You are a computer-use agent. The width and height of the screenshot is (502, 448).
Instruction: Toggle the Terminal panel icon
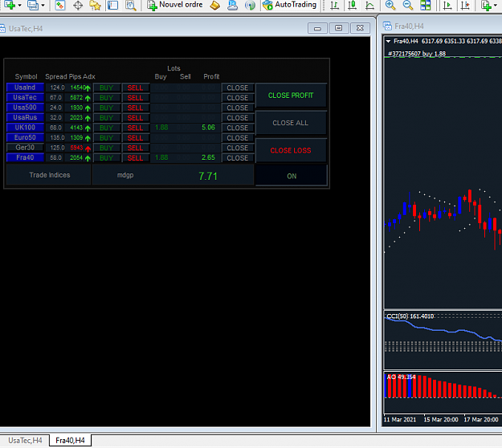point(112,5)
